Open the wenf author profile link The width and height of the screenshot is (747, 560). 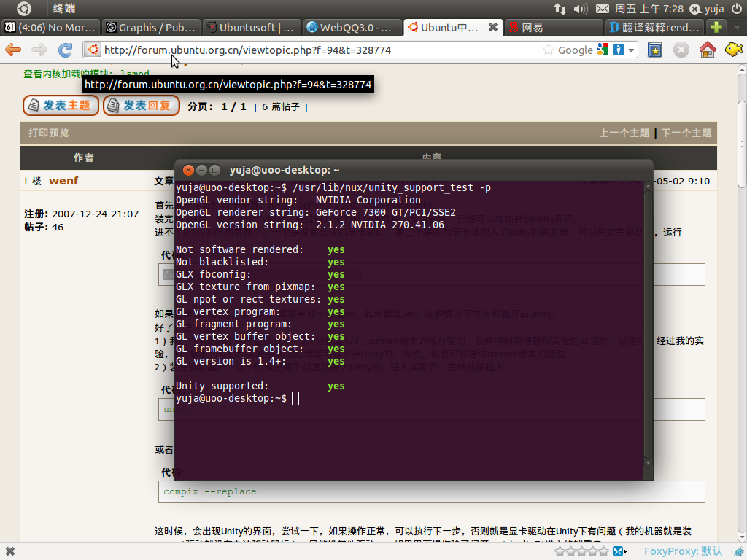coord(63,181)
